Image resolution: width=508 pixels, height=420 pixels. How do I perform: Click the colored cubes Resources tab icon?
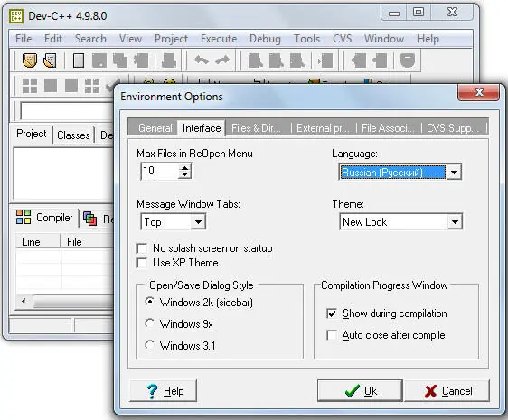(90, 219)
